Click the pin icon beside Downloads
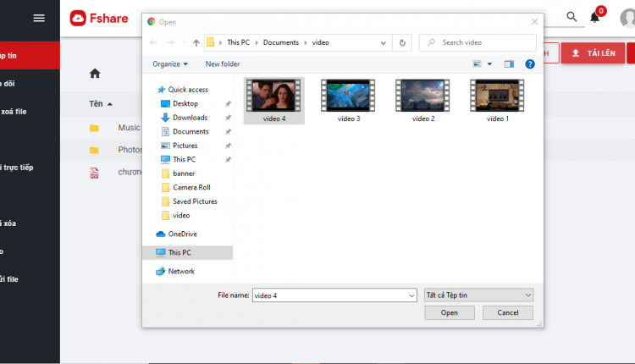The height and width of the screenshot is (364, 635). (228, 118)
